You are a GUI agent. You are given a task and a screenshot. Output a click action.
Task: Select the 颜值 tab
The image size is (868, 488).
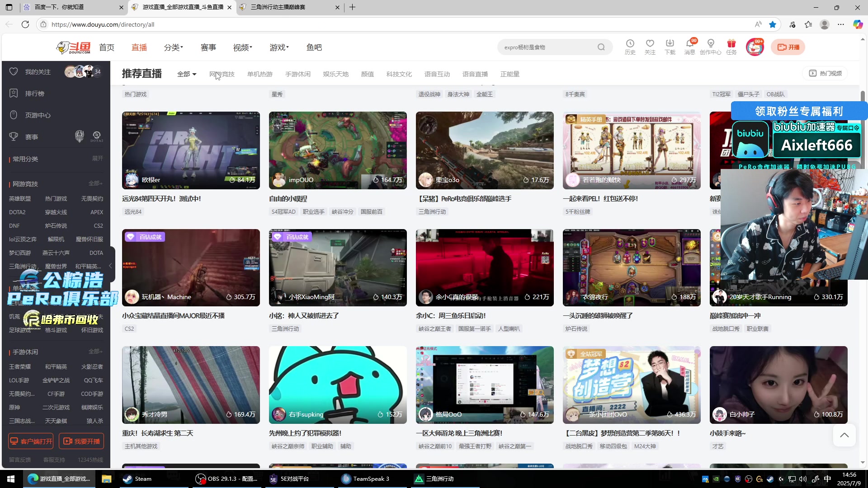click(x=367, y=74)
